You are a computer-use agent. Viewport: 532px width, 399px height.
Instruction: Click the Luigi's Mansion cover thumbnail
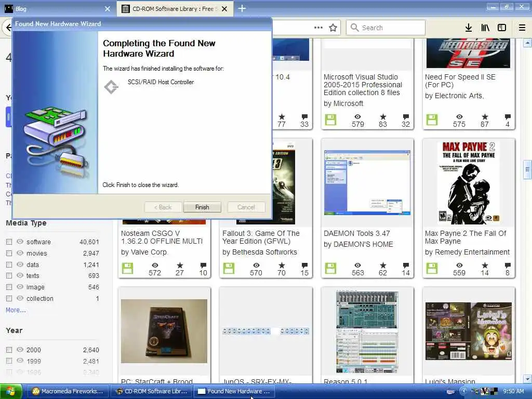pyautogui.click(x=468, y=331)
